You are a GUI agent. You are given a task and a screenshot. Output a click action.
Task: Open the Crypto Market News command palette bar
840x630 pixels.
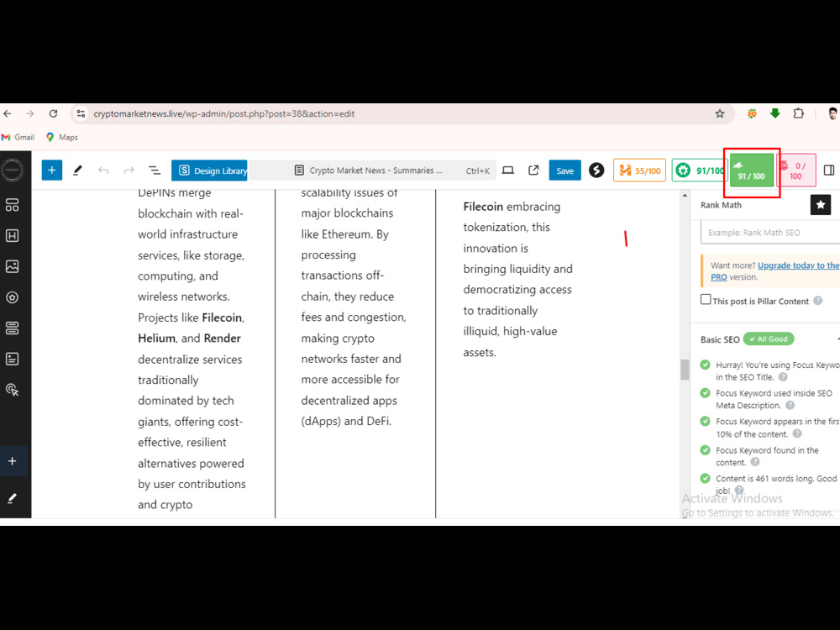pos(372,171)
